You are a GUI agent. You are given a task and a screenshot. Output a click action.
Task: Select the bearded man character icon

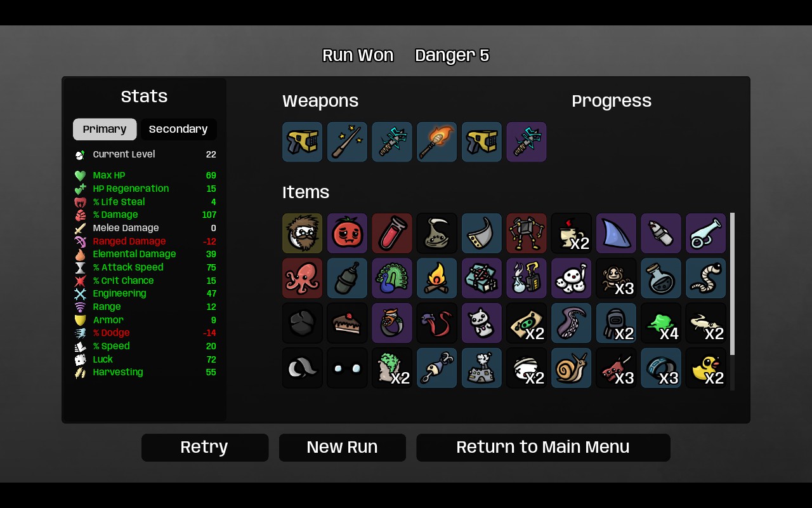(303, 233)
